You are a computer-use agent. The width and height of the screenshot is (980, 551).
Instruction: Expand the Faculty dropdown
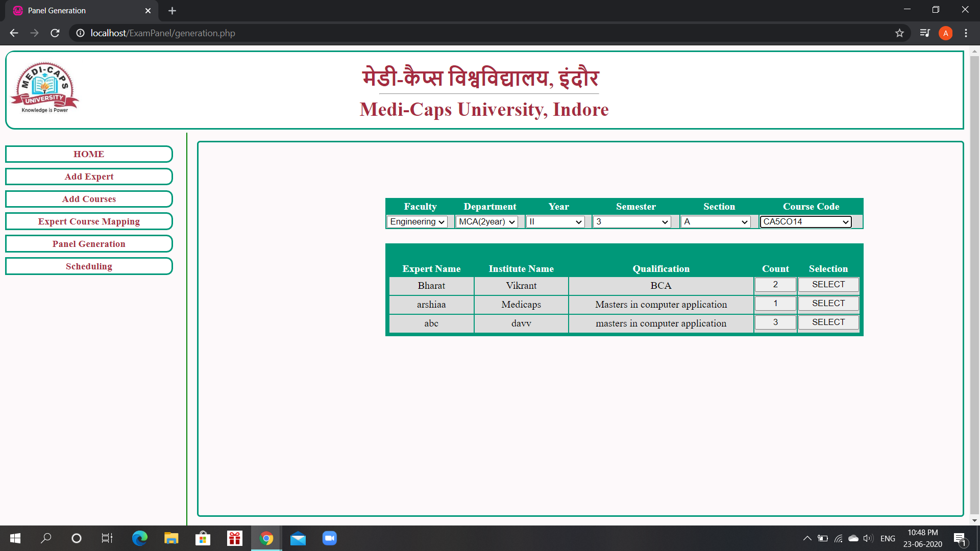417,222
